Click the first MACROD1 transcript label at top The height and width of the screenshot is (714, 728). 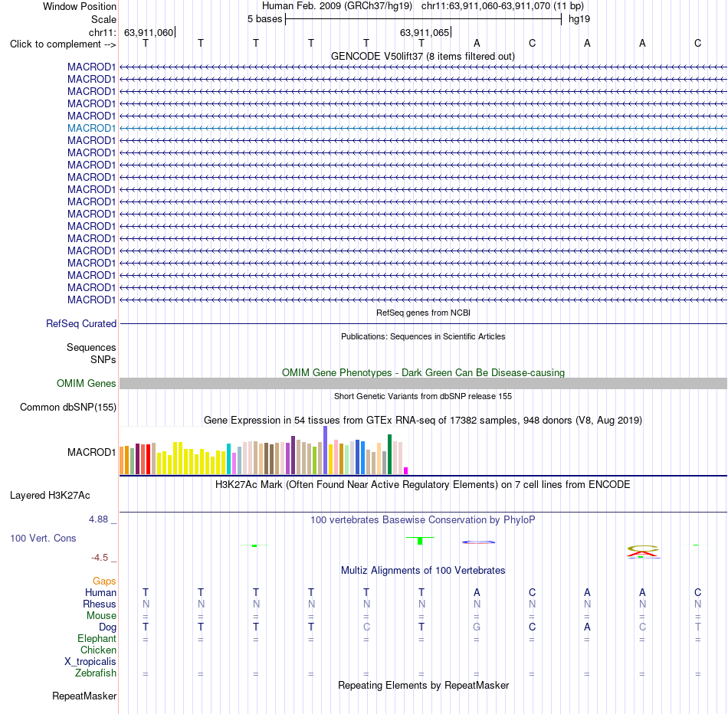pyautogui.click(x=91, y=67)
